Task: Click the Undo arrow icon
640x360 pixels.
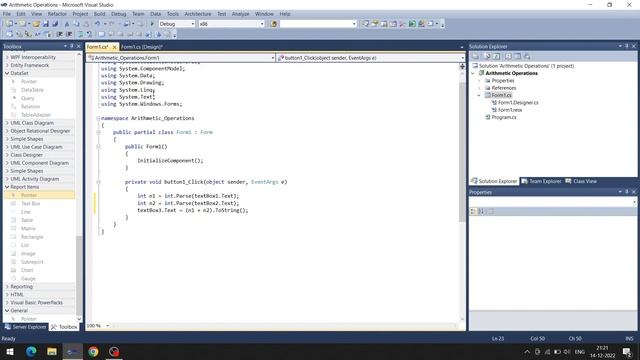Action: 97,24
